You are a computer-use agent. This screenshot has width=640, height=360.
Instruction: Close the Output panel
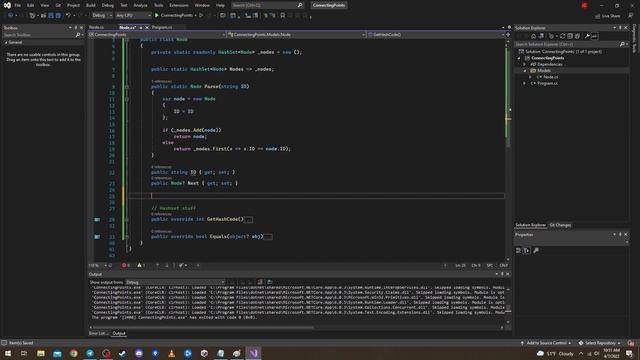[508, 274]
